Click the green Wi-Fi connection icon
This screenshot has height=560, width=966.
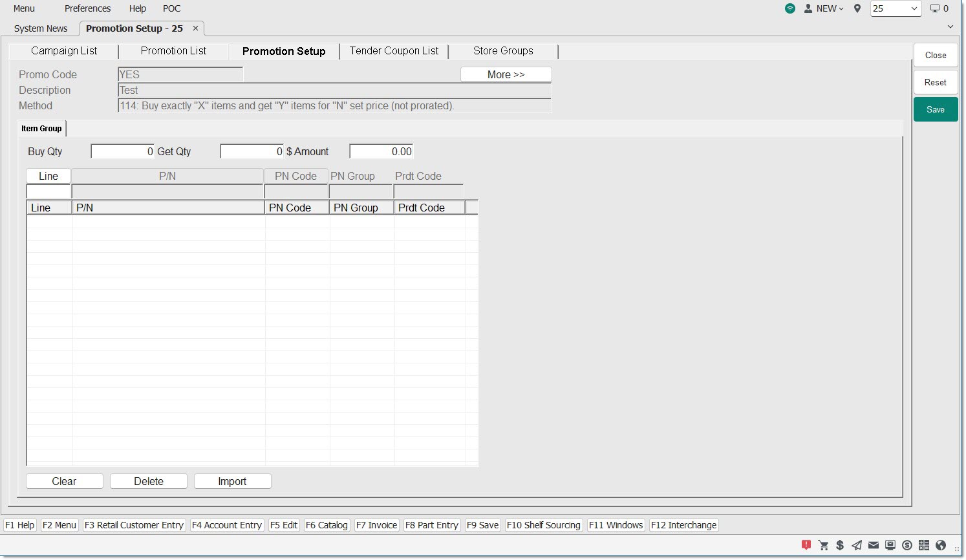coord(790,8)
